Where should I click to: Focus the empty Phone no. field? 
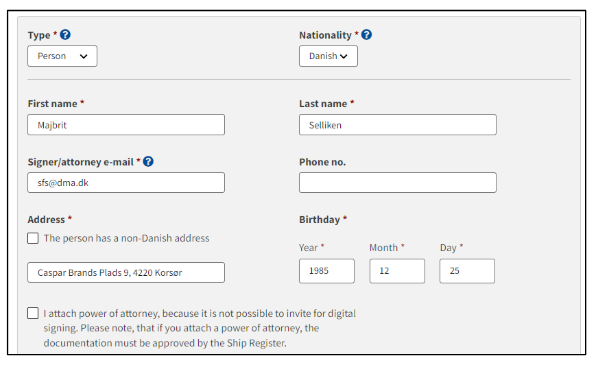click(x=398, y=183)
